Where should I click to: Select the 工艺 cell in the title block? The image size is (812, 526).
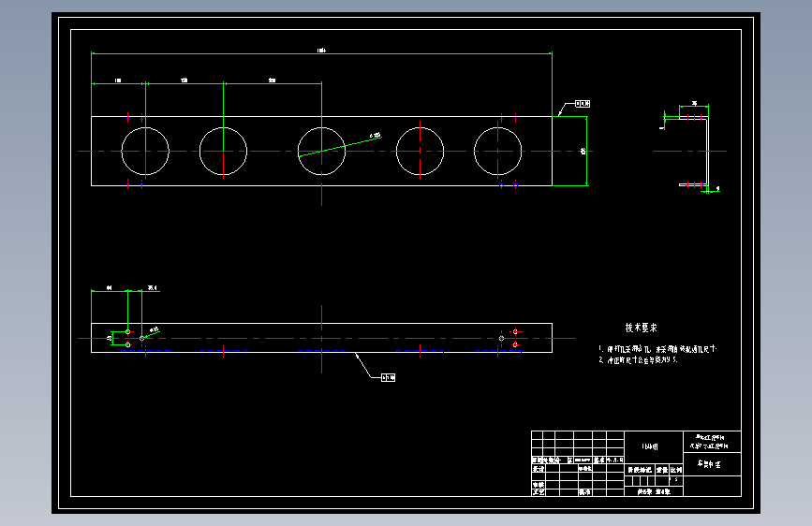click(x=539, y=492)
